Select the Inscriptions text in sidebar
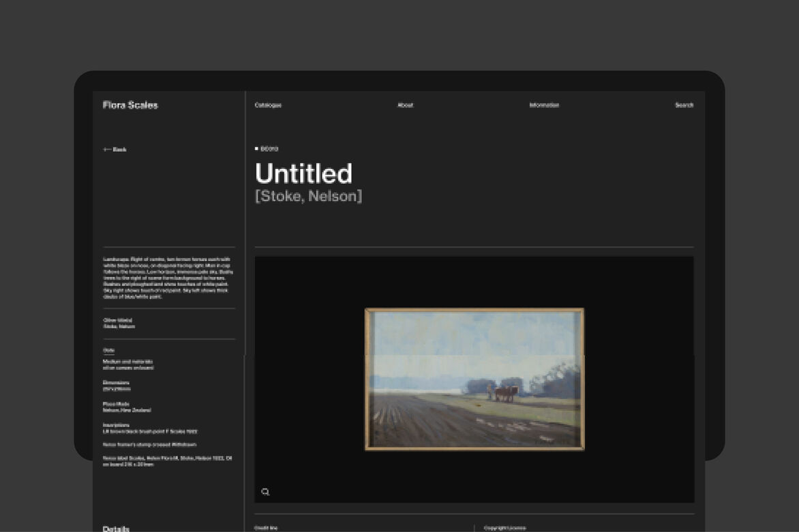799x532 pixels. (149, 428)
